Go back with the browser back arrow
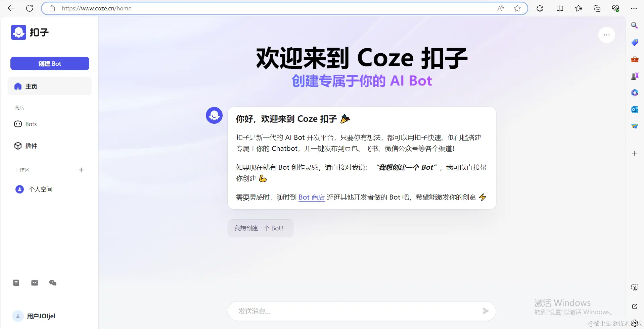 [11, 8]
